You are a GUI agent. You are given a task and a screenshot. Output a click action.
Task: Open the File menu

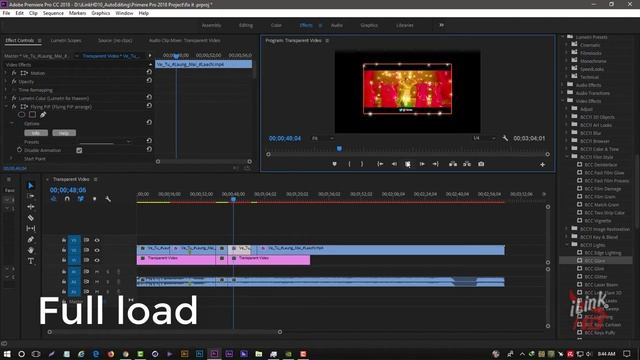6,13
